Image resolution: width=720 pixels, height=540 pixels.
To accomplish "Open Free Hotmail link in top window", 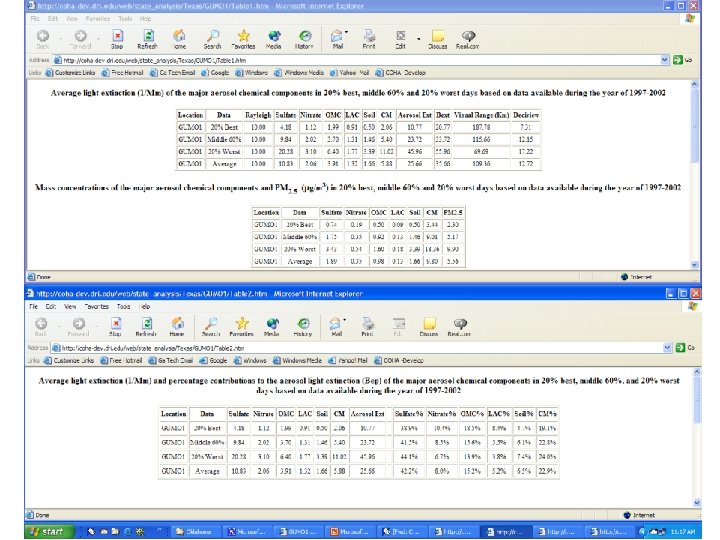I will point(123,73).
